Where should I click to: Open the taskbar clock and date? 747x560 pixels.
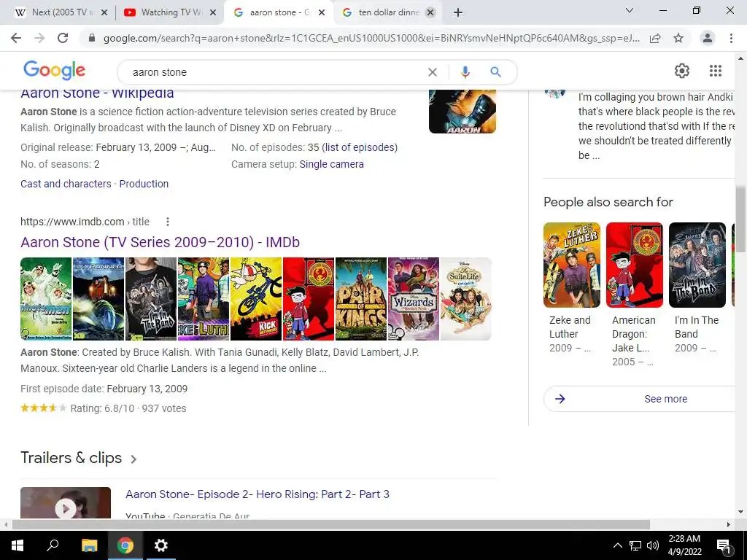pos(684,545)
